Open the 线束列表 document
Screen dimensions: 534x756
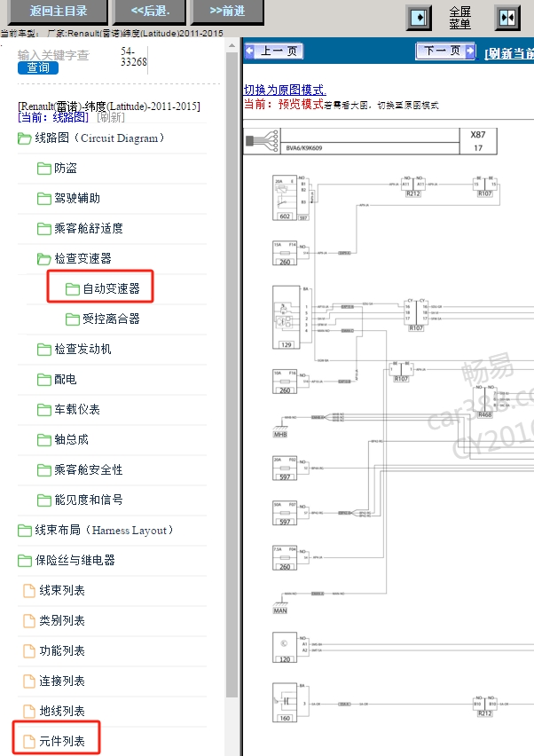point(54,590)
